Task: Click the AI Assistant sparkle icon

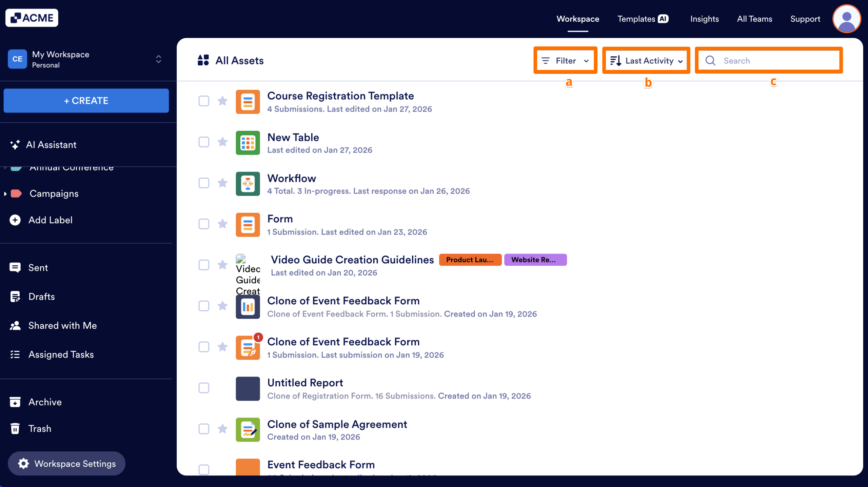Action: coord(15,145)
